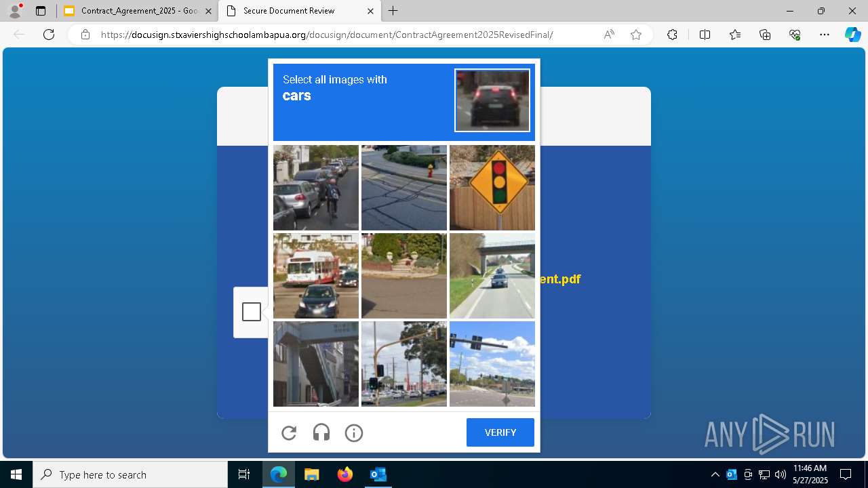Screen dimensions: 868x488
Task: Select tile with red and white bus
Action: 316,276
